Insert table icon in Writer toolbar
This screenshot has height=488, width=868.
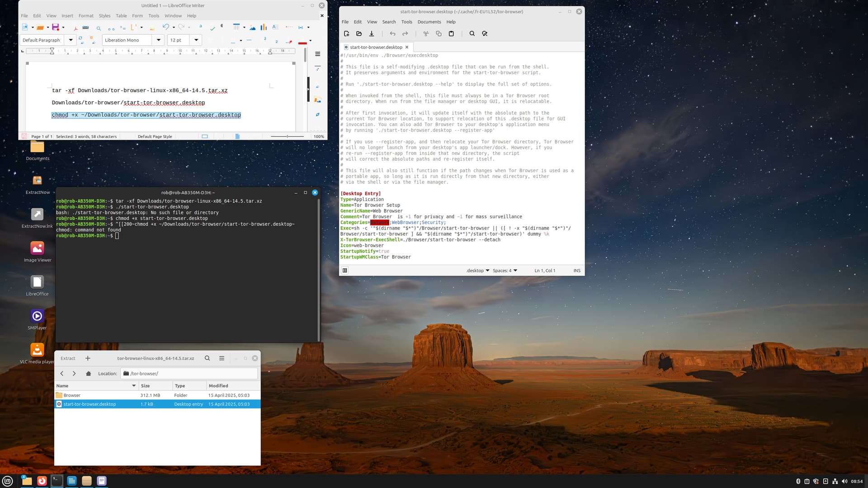(236, 27)
